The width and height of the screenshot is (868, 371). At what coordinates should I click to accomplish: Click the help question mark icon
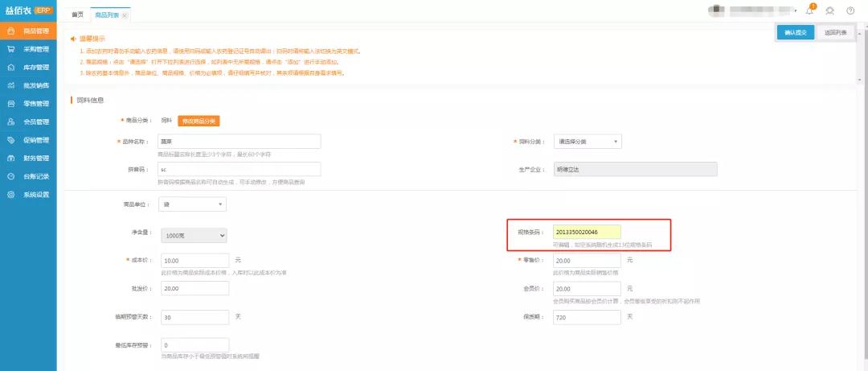(850, 10)
